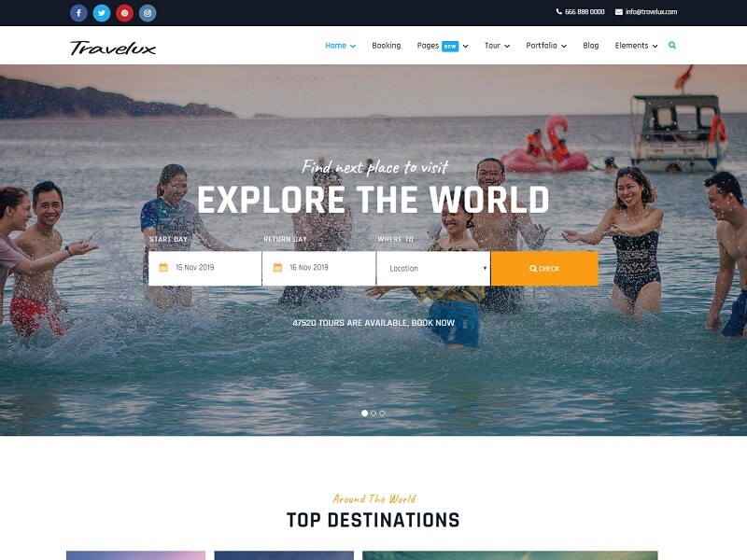The image size is (747, 560).
Task: Open the Location dropdown
Action: pyautogui.click(x=433, y=269)
